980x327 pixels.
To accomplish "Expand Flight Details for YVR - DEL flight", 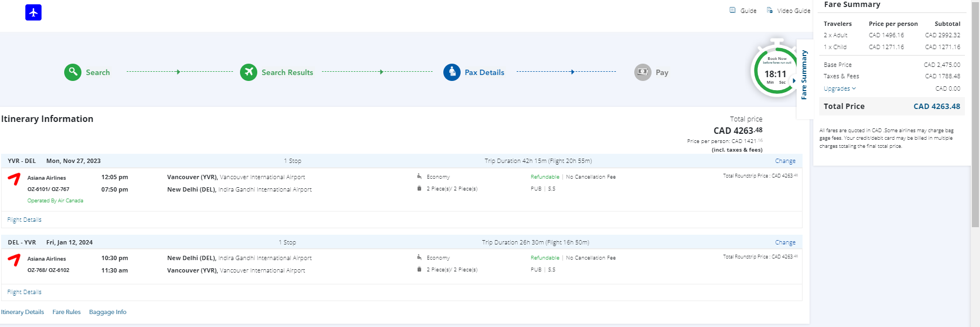I will coord(24,220).
